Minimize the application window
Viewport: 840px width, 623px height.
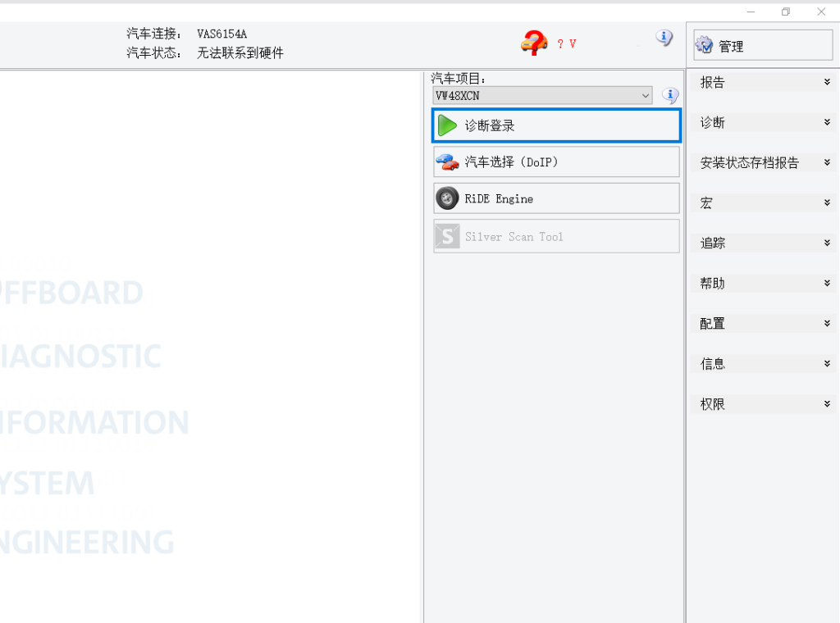coord(751,11)
